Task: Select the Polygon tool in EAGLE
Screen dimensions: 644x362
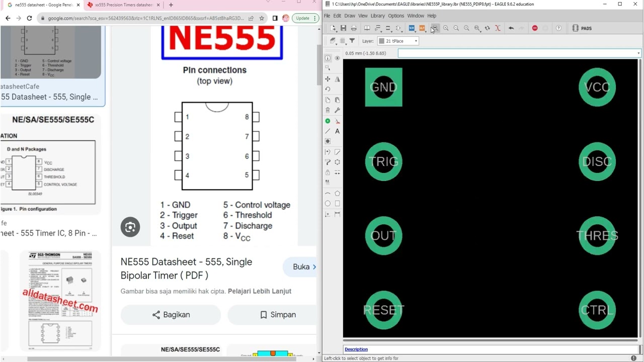Action: [x=337, y=194]
